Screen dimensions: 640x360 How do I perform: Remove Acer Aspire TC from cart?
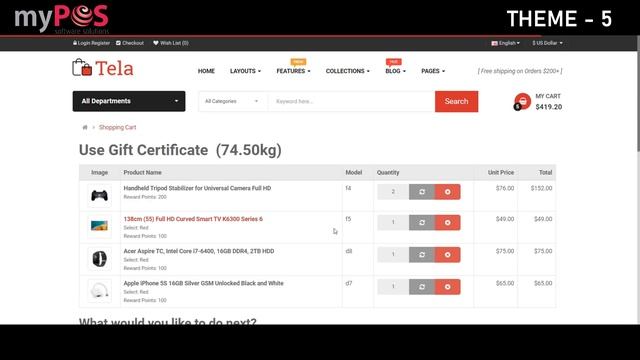(448, 255)
